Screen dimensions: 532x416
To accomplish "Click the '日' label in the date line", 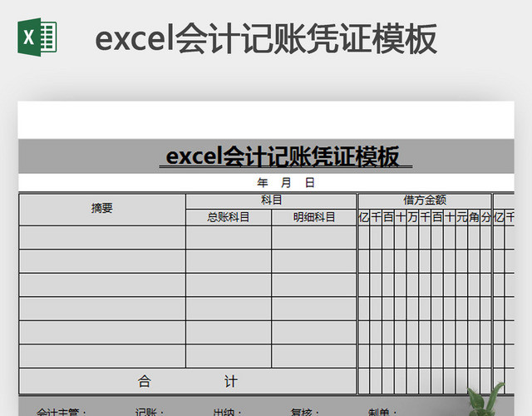I will click(x=310, y=183).
